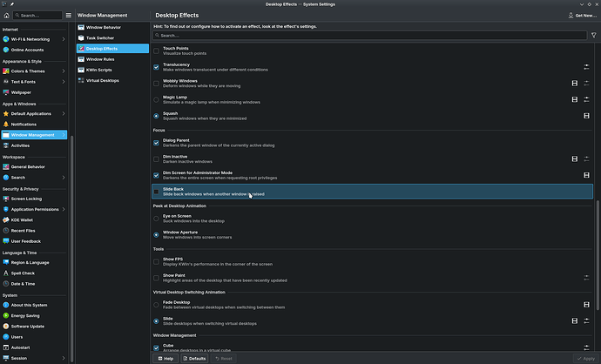Play the Squash effect demo video
Image resolution: width=601 pixels, height=364 pixels.
pyautogui.click(x=586, y=116)
